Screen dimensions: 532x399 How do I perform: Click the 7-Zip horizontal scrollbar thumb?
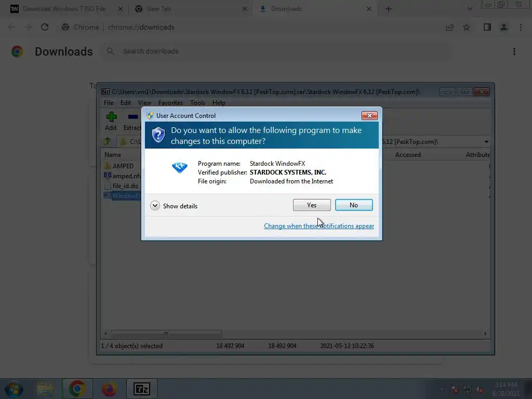tap(166, 334)
